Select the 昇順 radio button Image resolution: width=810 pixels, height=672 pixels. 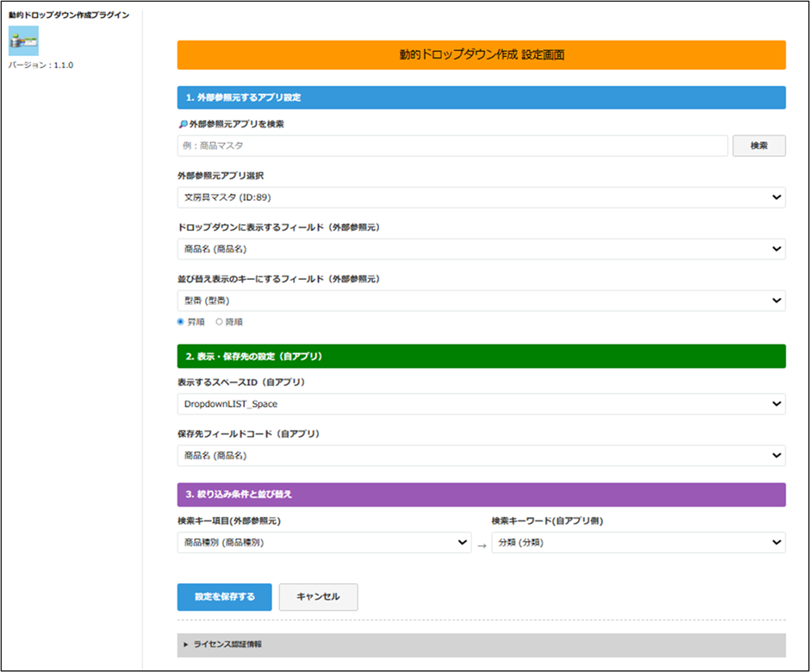tap(181, 321)
